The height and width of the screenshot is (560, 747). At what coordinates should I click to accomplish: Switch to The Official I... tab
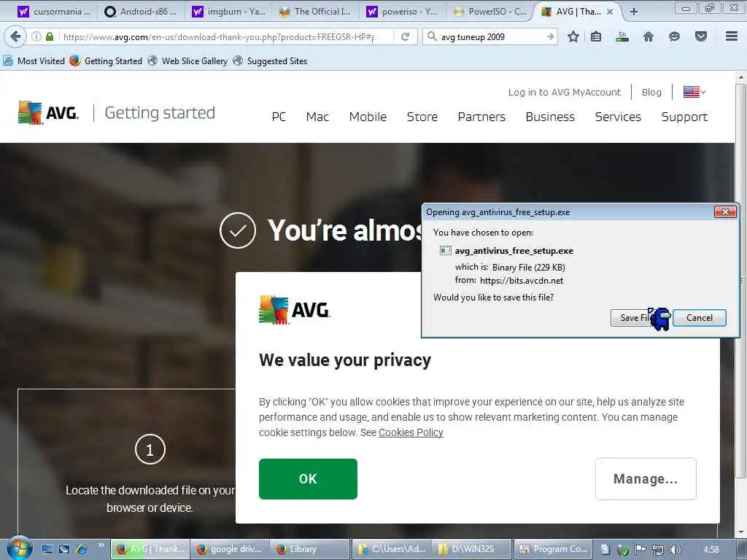click(x=317, y=12)
